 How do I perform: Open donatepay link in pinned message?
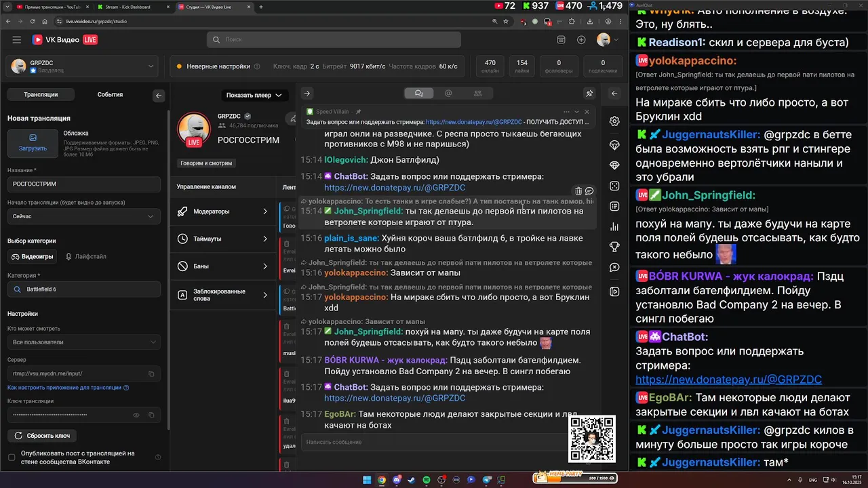pos(474,122)
